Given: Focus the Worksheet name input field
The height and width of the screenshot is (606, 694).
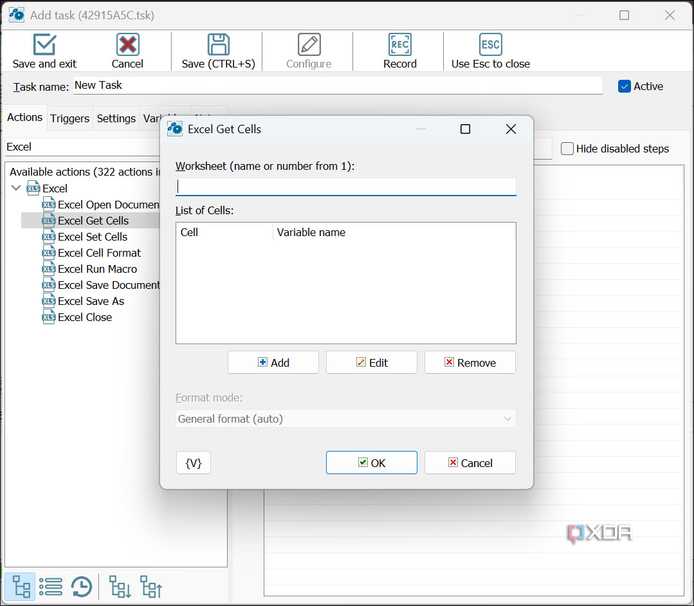Looking at the screenshot, I should (x=346, y=187).
